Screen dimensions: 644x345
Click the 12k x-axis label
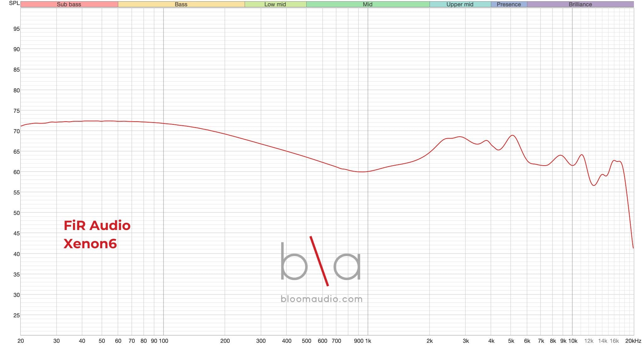pos(589,341)
